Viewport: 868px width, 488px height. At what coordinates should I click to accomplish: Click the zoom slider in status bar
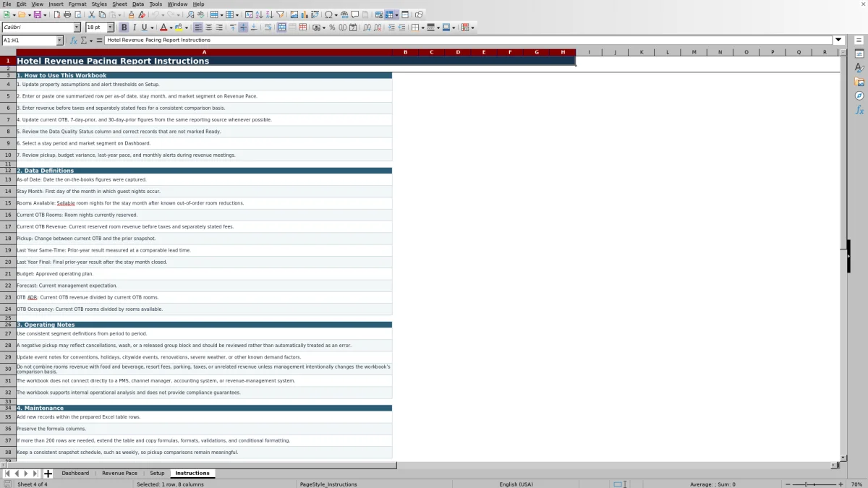[x=814, y=484]
